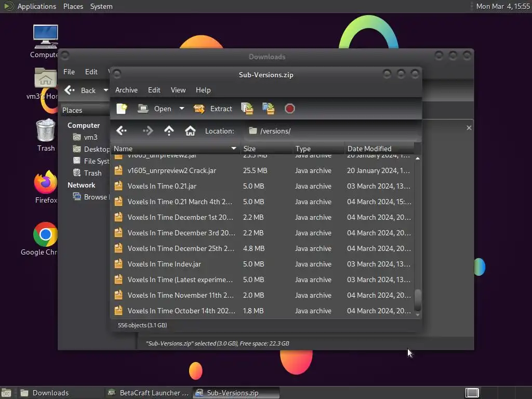Screen dimensions: 532x399
Task: Select Voxels In Time (Latest experime... file
Action: (262, 280)
